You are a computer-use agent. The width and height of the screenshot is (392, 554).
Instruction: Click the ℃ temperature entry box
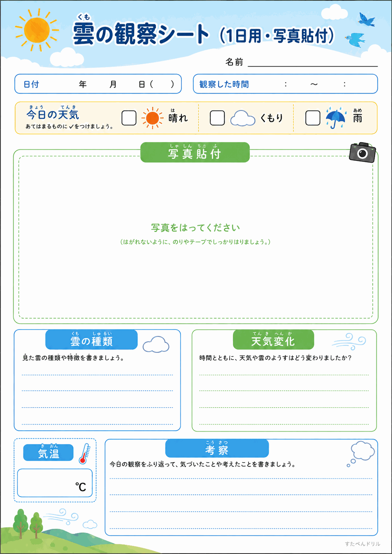tap(55, 483)
